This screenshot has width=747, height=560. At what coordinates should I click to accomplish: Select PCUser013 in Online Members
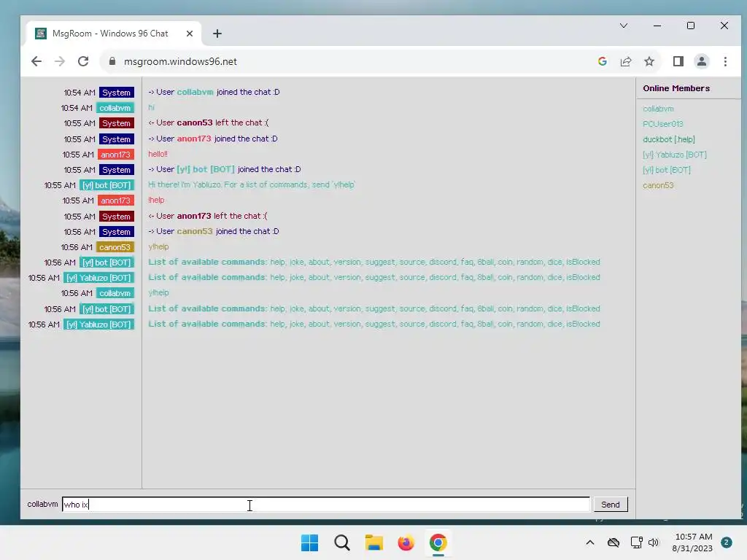pos(662,124)
